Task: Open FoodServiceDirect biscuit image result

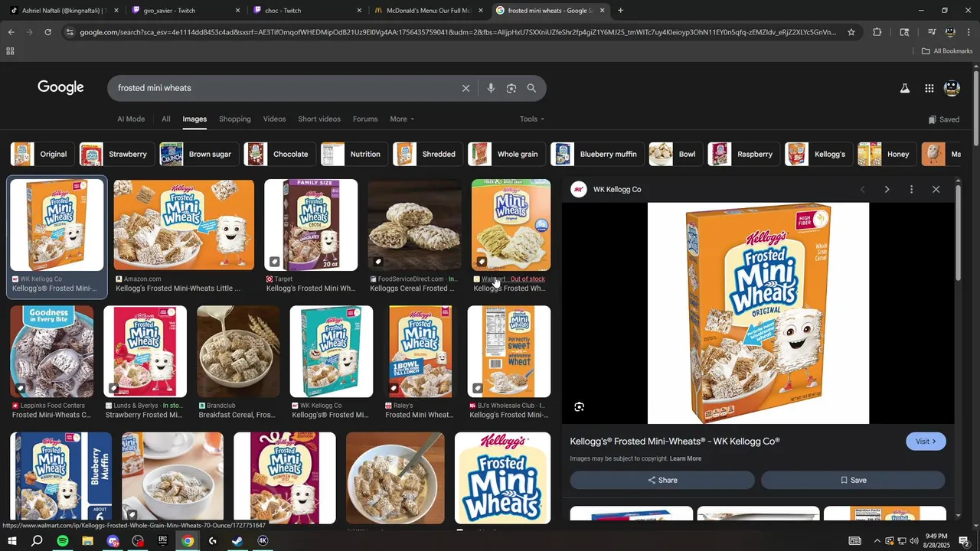Action: click(x=414, y=236)
